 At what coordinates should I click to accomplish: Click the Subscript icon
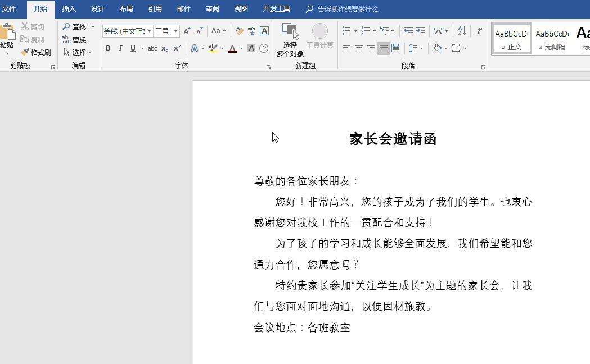click(165, 48)
